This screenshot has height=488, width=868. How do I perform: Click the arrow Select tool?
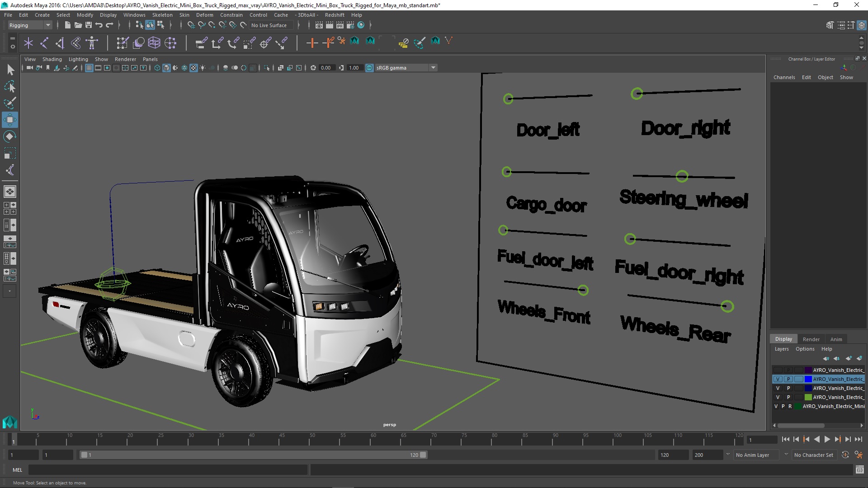point(9,70)
